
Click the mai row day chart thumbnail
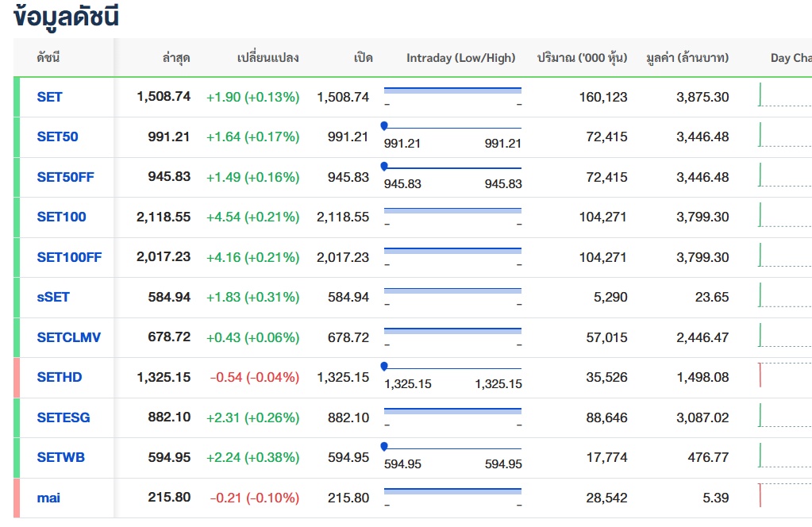click(x=784, y=496)
